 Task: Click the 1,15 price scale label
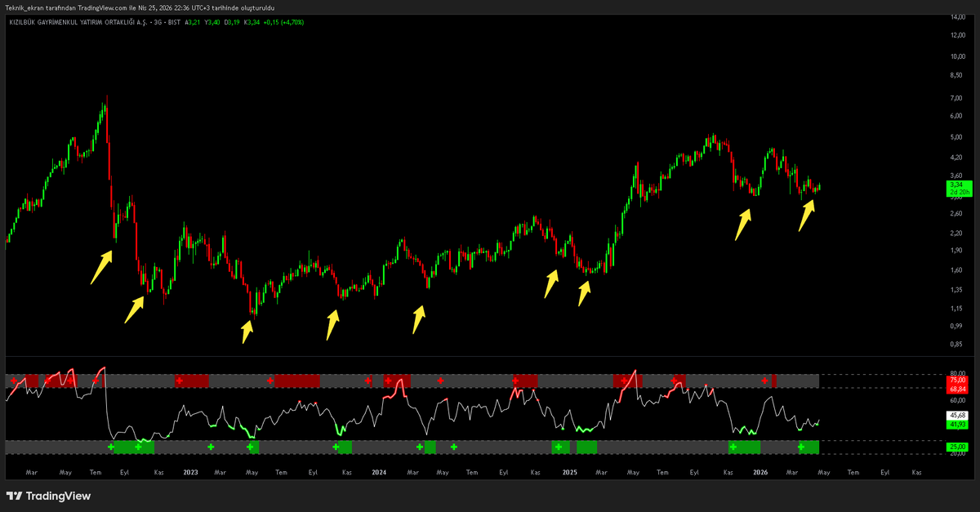[x=956, y=309]
